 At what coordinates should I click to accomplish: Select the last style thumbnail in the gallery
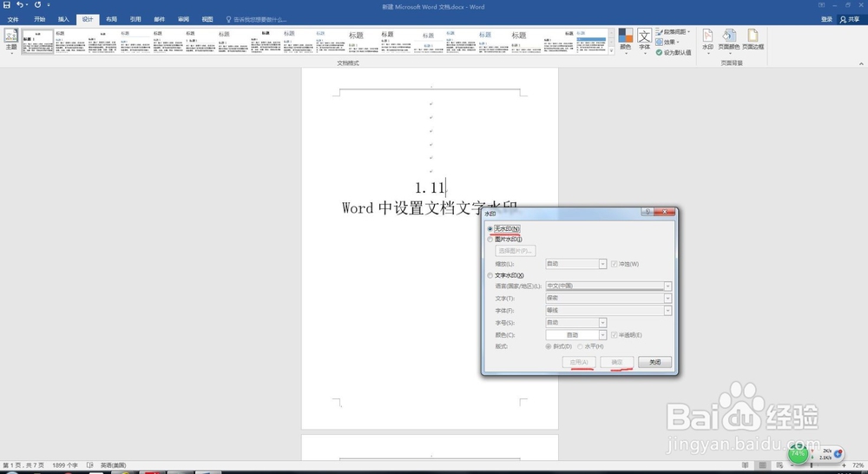tap(591, 41)
